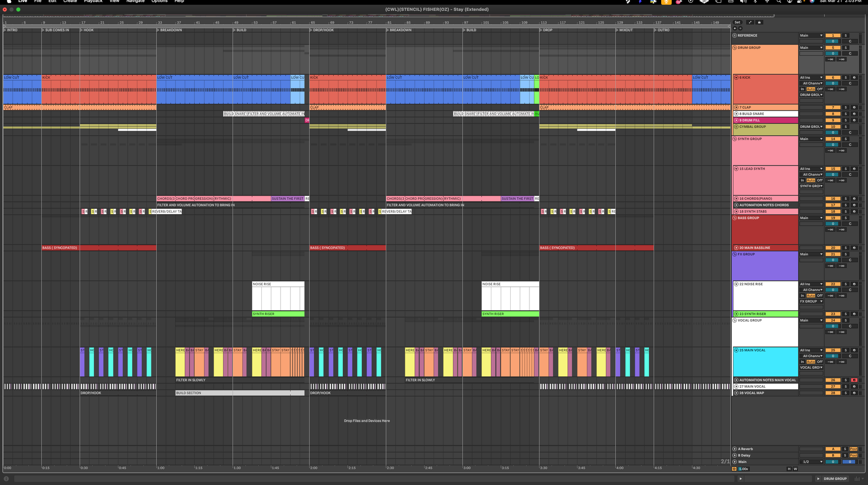Open the Options menu
868x485 pixels.
click(160, 1)
